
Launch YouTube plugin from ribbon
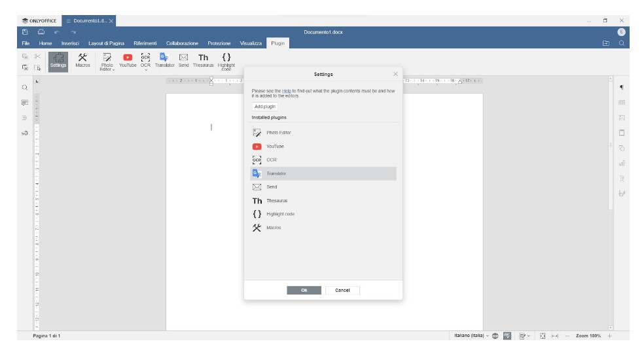tap(128, 60)
